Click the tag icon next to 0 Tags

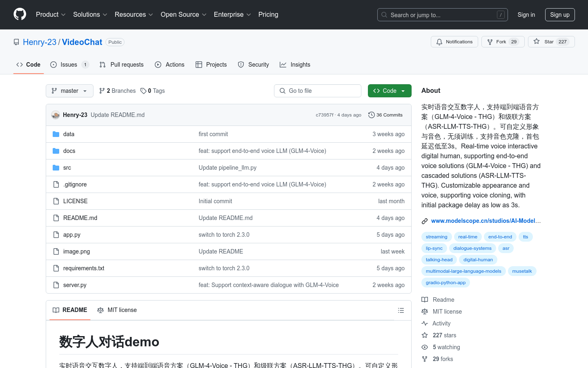coord(143,91)
